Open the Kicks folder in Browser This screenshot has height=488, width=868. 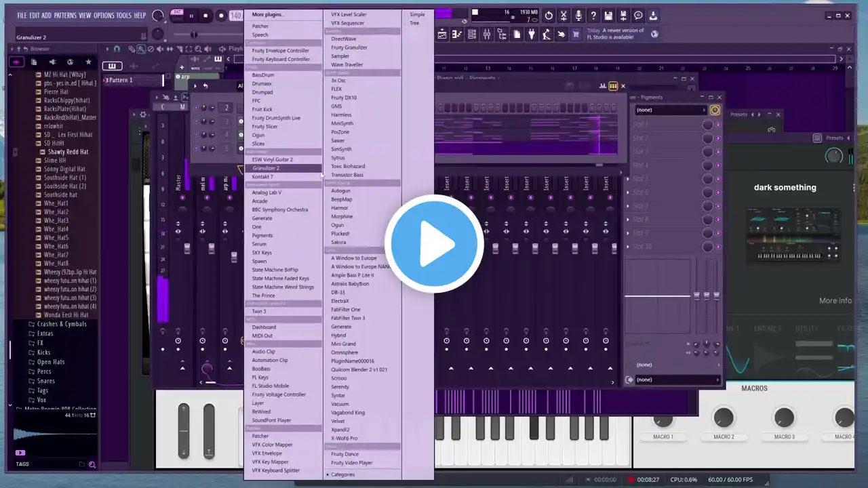pyautogui.click(x=43, y=352)
